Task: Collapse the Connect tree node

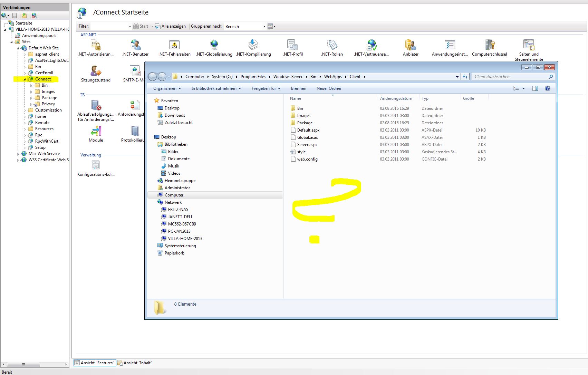Action: pyautogui.click(x=25, y=79)
